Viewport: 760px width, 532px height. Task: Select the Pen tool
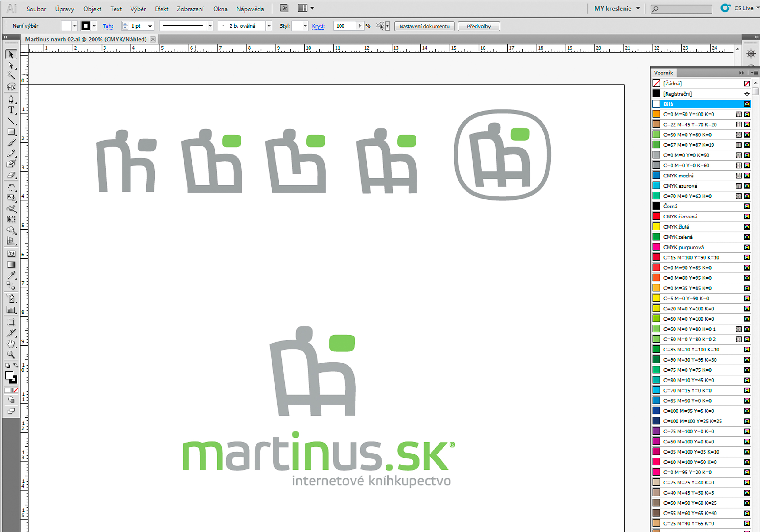[11, 99]
